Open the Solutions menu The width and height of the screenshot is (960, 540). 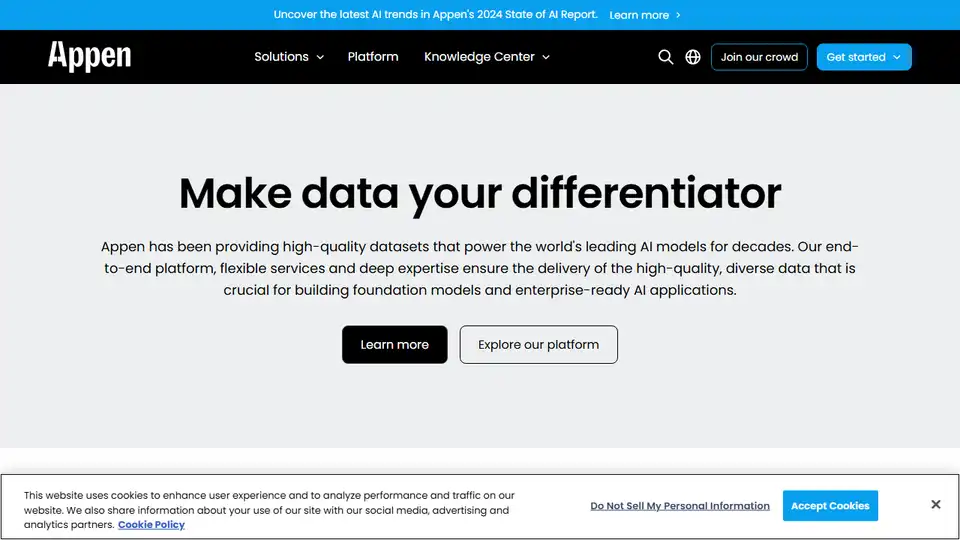tap(281, 57)
